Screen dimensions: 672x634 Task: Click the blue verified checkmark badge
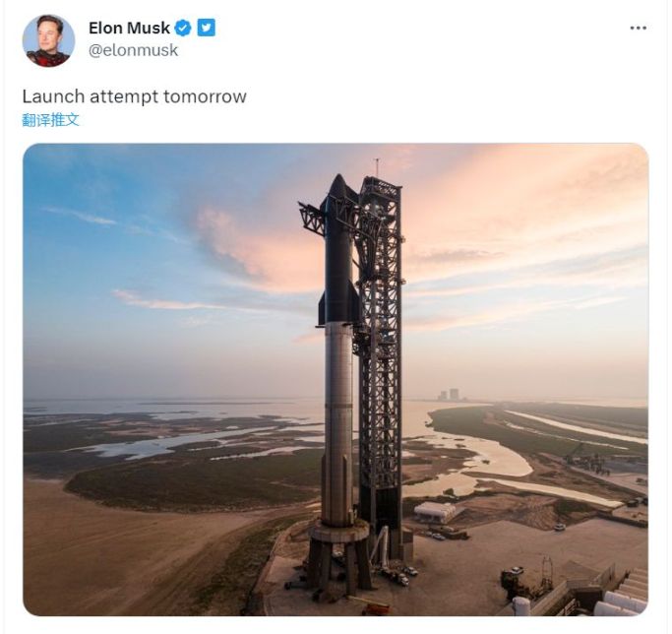coord(183,28)
